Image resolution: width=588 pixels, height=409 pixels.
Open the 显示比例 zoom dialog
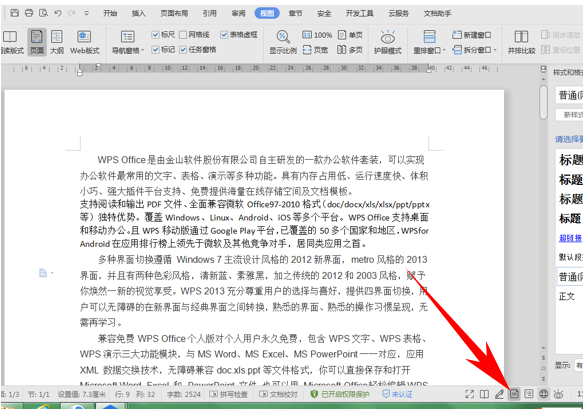coord(283,42)
